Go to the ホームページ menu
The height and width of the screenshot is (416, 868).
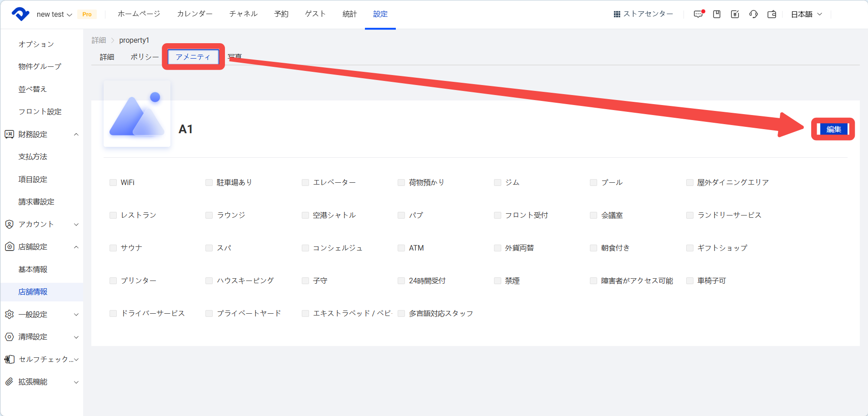click(x=139, y=14)
